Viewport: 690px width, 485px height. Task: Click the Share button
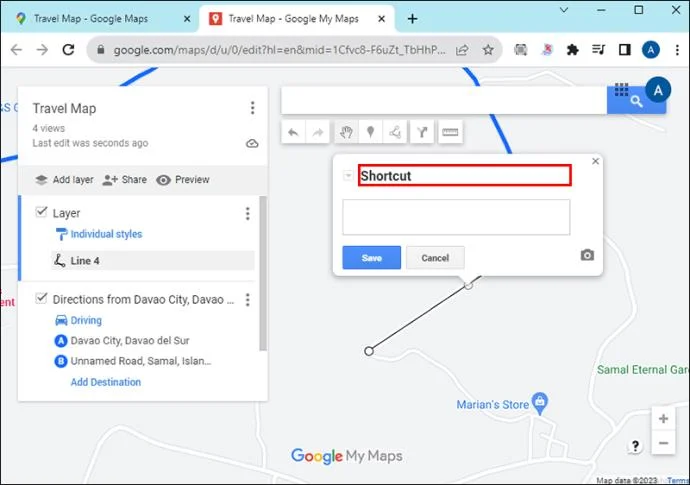pos(125,180)
